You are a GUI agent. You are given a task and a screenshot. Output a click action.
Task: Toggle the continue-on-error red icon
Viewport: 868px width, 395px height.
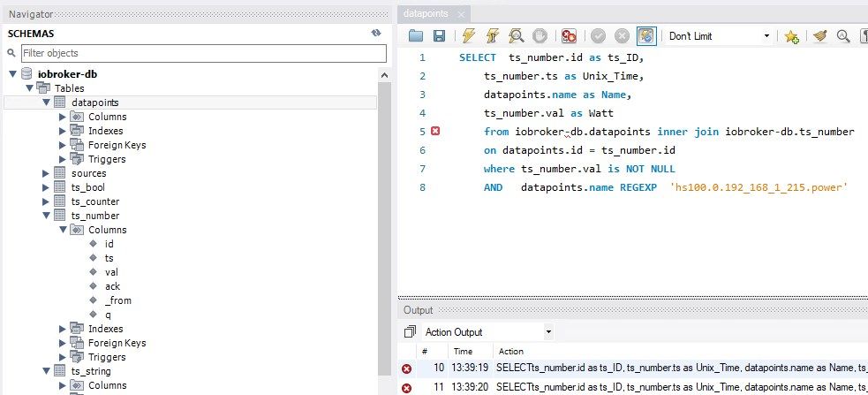[x=569, y=36]
